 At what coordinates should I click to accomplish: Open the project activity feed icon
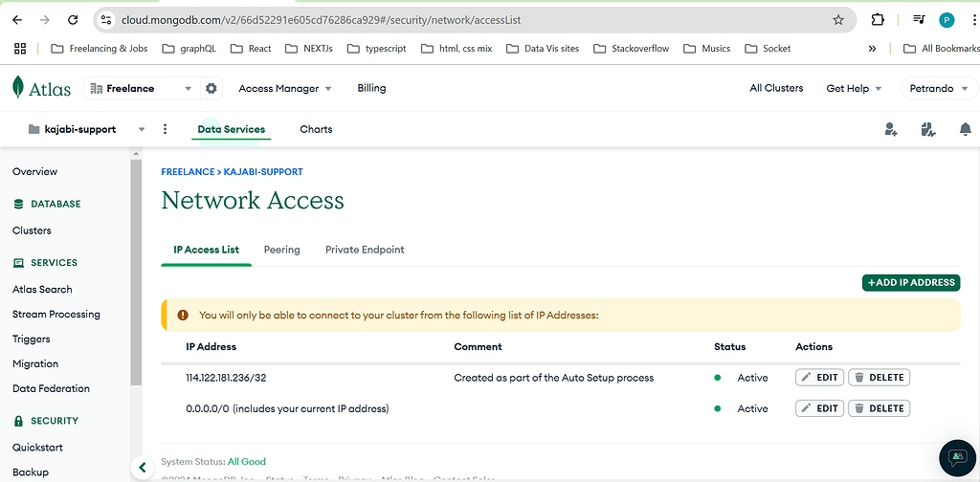click(928, 129)
